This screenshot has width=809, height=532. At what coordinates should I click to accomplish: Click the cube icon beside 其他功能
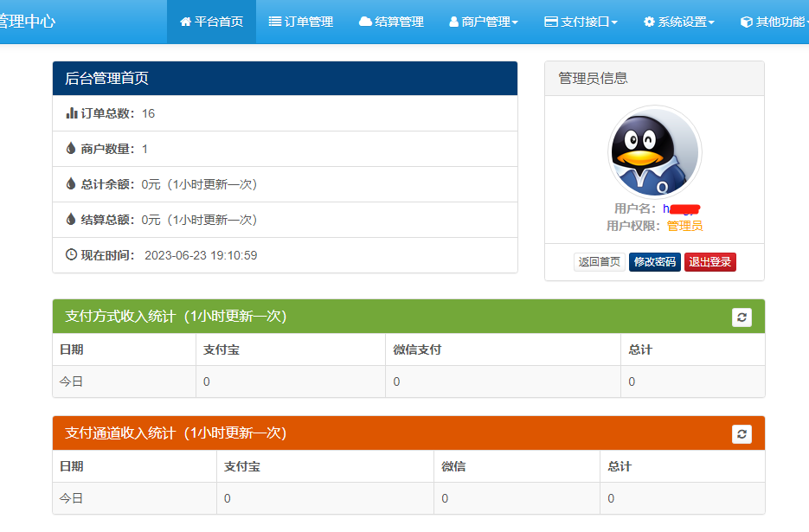click(746, 22)
